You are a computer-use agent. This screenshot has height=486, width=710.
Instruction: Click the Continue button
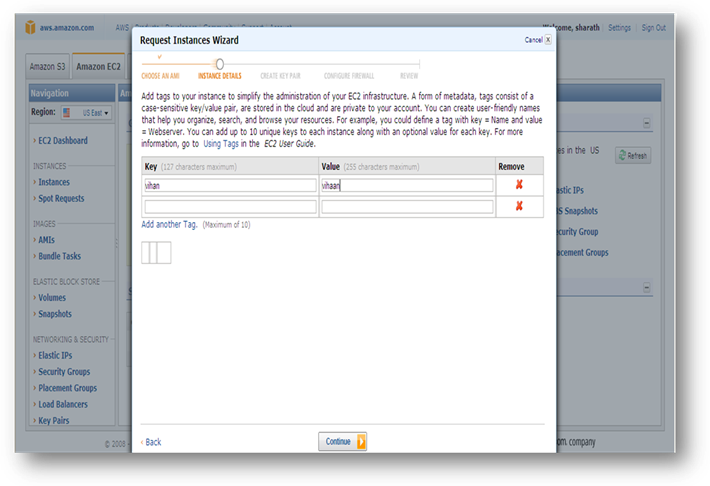pos(342,441)
